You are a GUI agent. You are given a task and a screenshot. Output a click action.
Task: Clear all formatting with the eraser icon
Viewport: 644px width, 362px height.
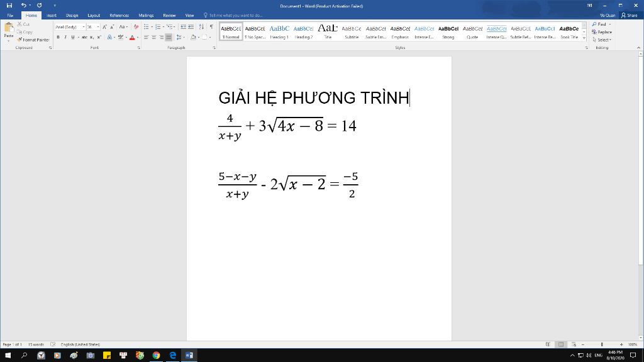[136, 26]
